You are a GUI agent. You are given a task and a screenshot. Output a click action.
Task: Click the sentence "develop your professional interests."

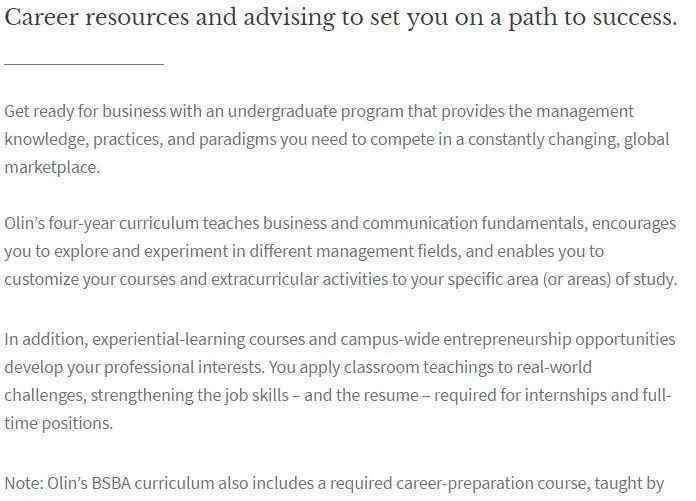tap(134, 368)
